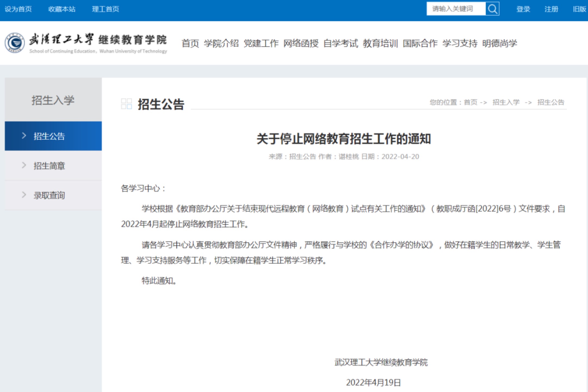Click the university logo emblem
588x392 pixels.
[x=15, y=43]
